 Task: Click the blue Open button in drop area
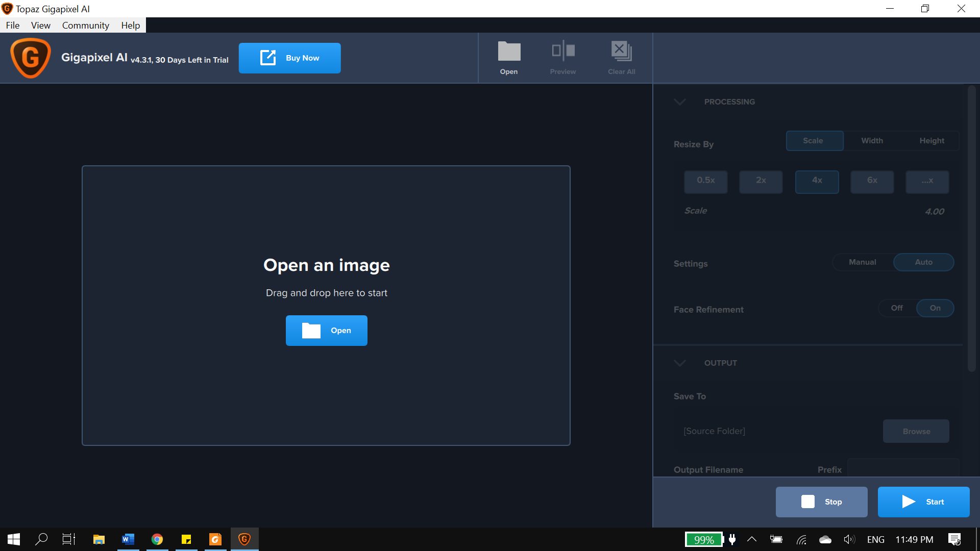(x=326, y=331)
